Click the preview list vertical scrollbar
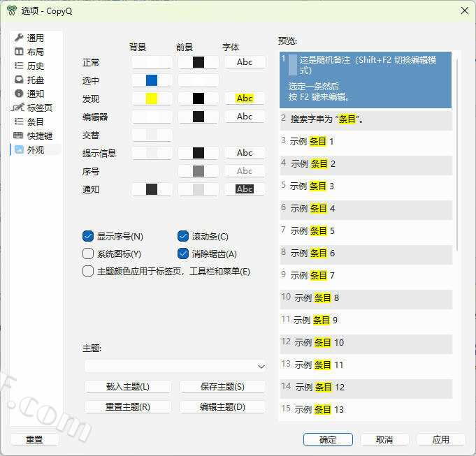476x456 pixels. 457,154
